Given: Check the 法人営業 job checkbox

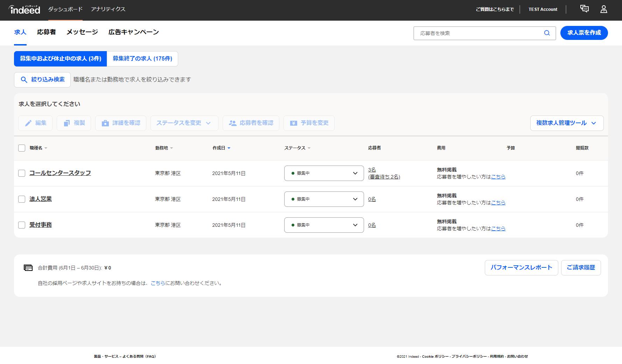Looking at the screenshot, I should (22, 199).
